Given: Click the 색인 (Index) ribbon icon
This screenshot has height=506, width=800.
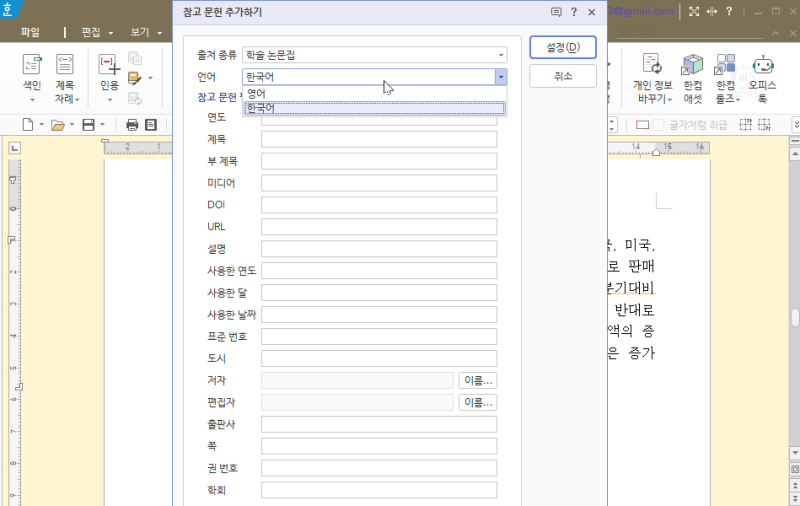Looking at the screenshot, I should (32, 65).
